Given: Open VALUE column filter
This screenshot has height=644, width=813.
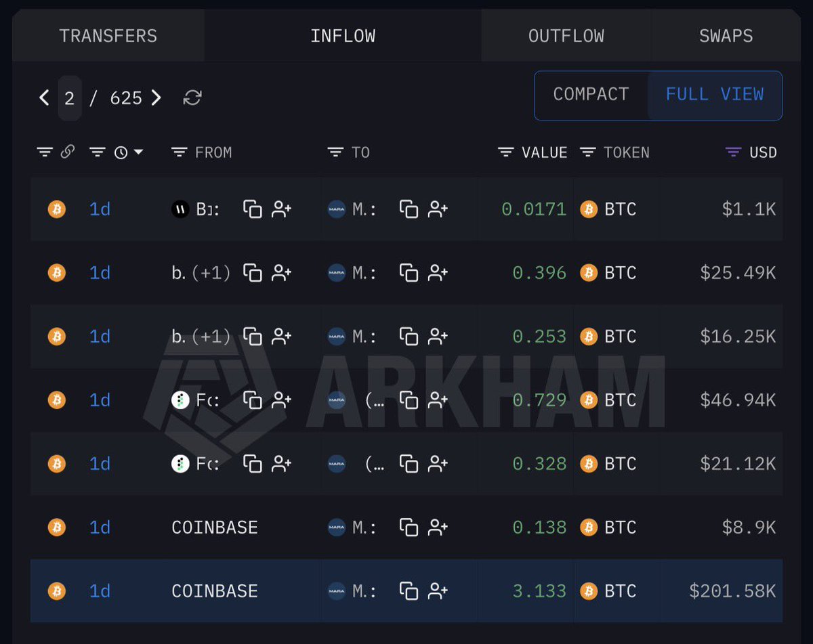Looking at the screenshot, I should 506,152.
